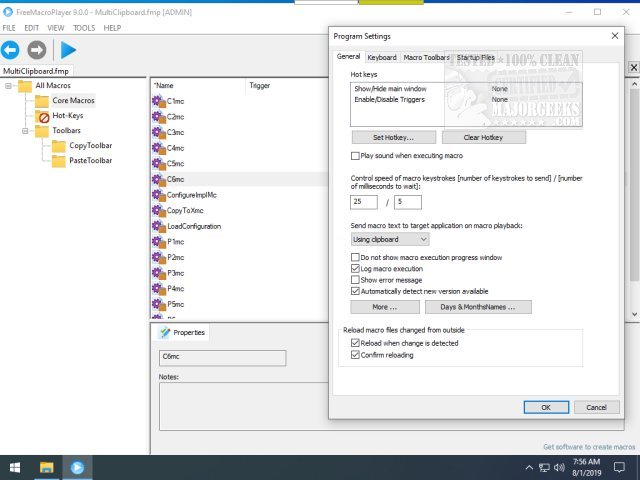Image resolution: width=640 pixels, height=480 pixels.
Task: Click the C2mc macro gear icon
Action: pyautogui.click(x=158, y=117)
